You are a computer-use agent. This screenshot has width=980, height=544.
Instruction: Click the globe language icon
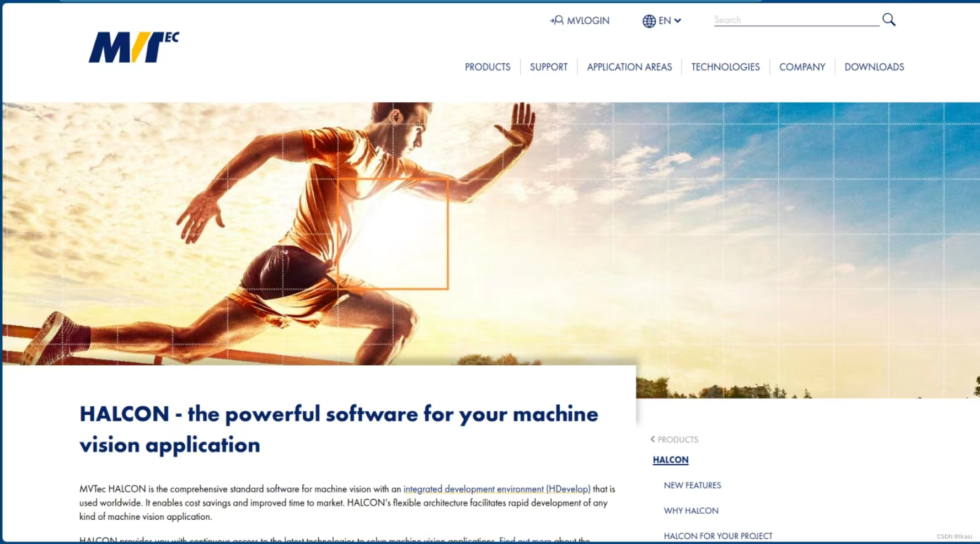649,21
